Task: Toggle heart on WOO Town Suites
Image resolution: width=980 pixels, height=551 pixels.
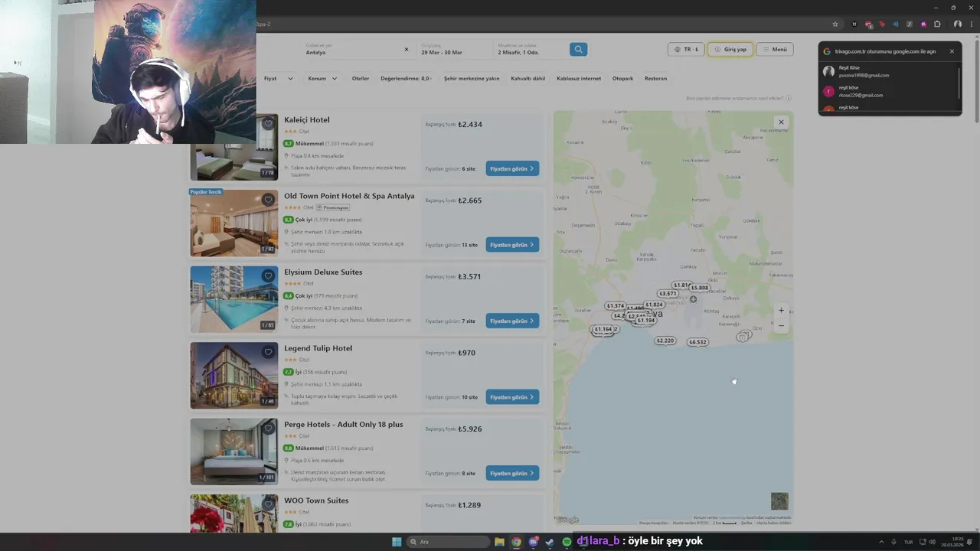Action: [x=268, y=504]
